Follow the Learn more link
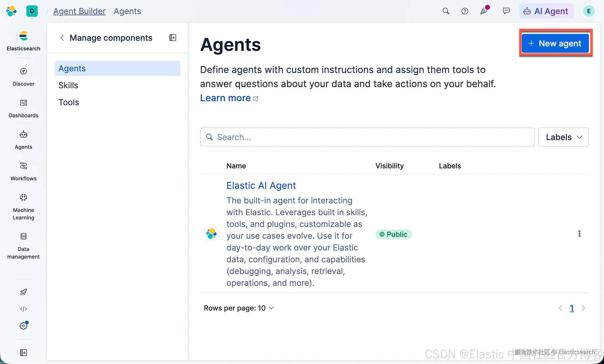Viewport: 604px width, 364px height. click(x=229, y=98)
